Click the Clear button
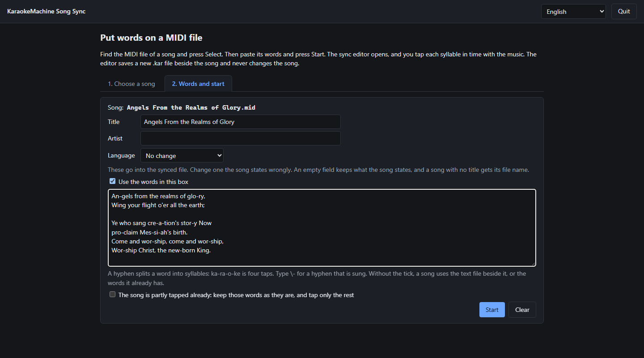Image resolution: width=644 pixels, height=358 pixels. 522,310
